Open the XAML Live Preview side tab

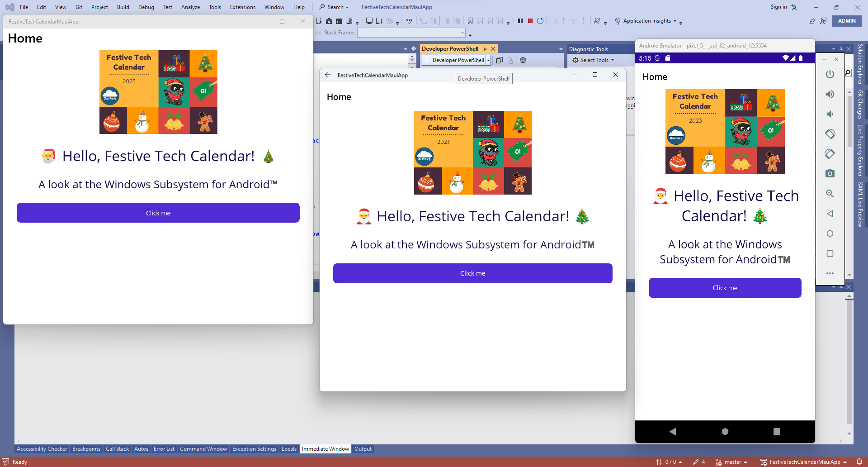pos(860,204)
